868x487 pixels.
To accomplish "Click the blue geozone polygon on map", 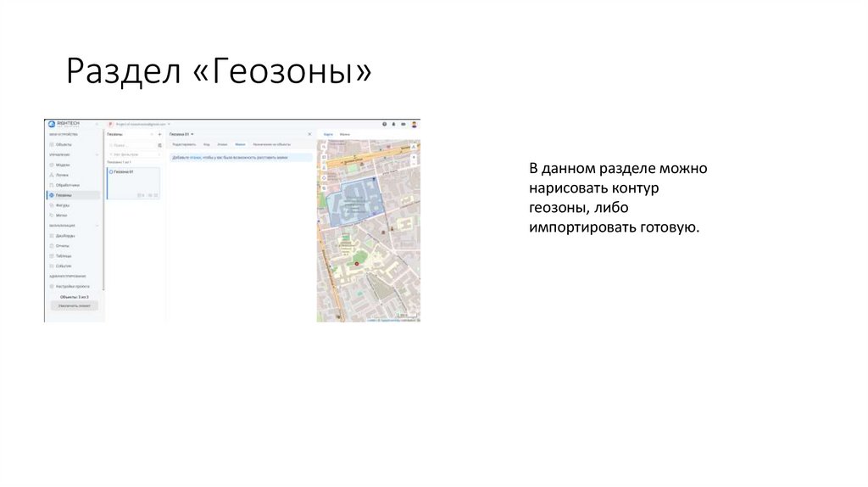I will pos(354,202).
